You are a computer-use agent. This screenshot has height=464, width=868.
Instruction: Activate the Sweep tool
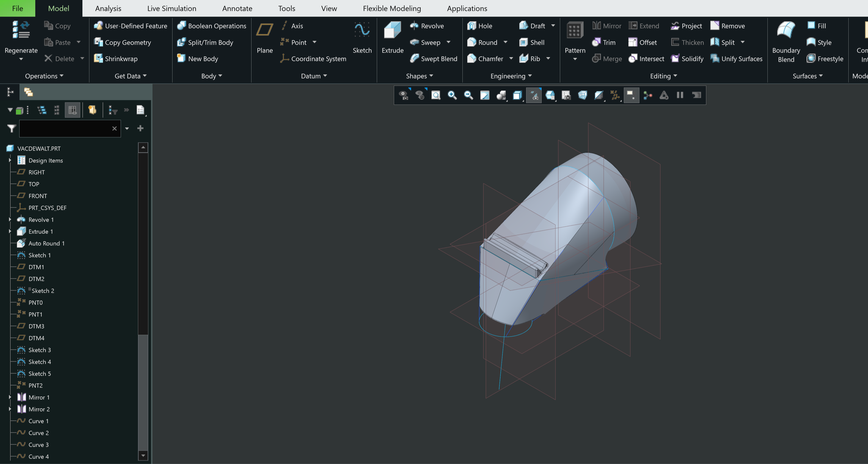(428, 42)
